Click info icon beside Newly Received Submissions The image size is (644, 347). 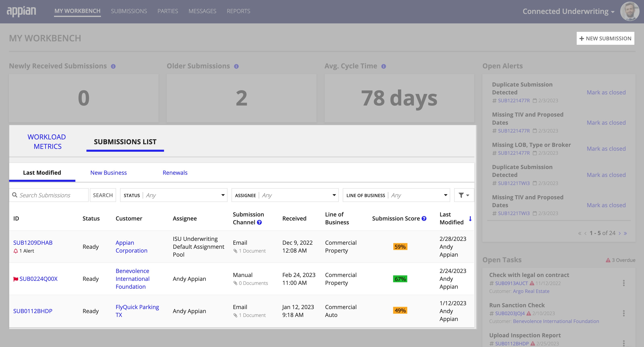113,66
